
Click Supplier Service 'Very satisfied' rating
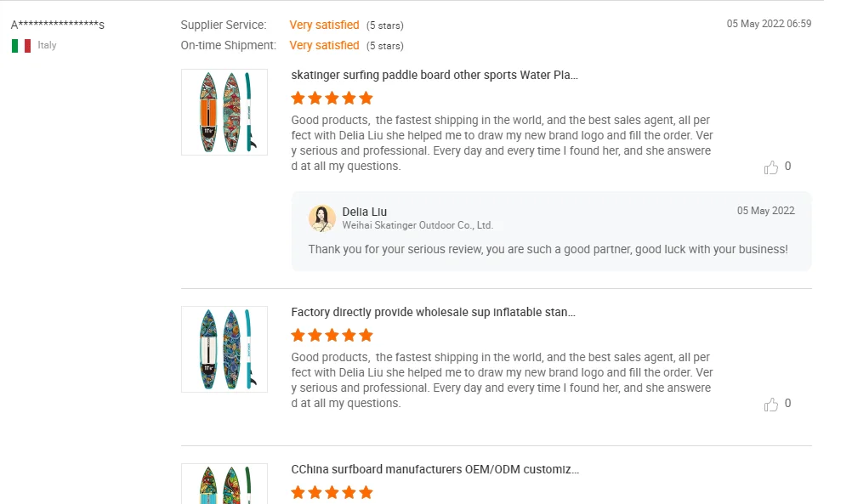[324, 25]
